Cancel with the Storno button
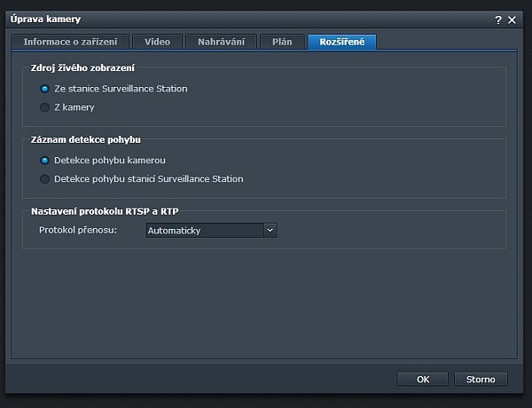Screen dimensions: 532x408 481,379
